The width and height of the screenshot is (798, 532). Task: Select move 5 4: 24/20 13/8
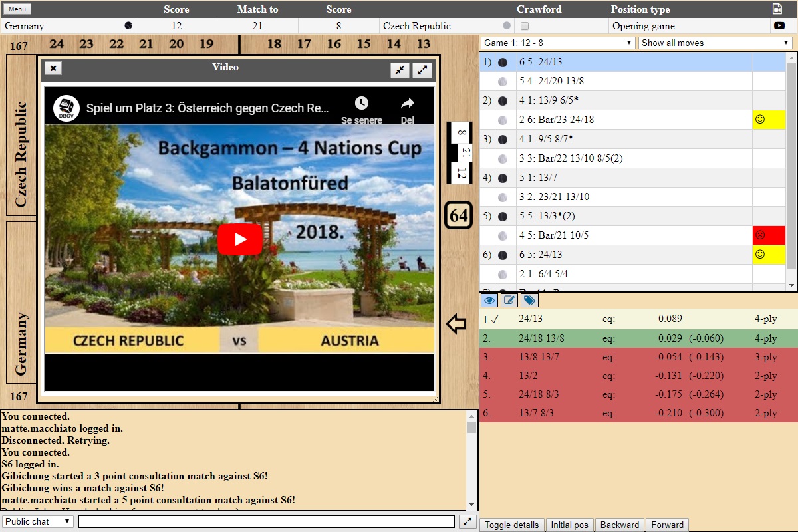pyautogui.click(x=632, y=81)
